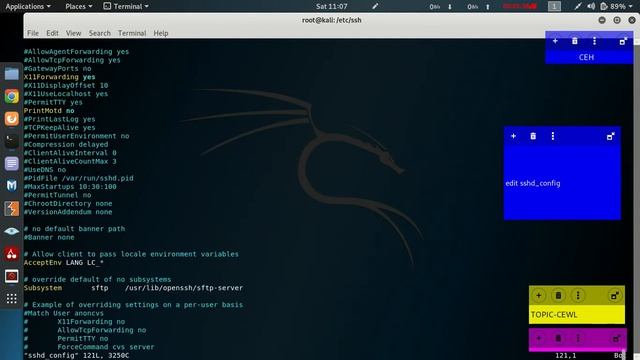Click the 'edit sshd_config' note text
The height and width of the screenshot is (360, 640).
533,183
